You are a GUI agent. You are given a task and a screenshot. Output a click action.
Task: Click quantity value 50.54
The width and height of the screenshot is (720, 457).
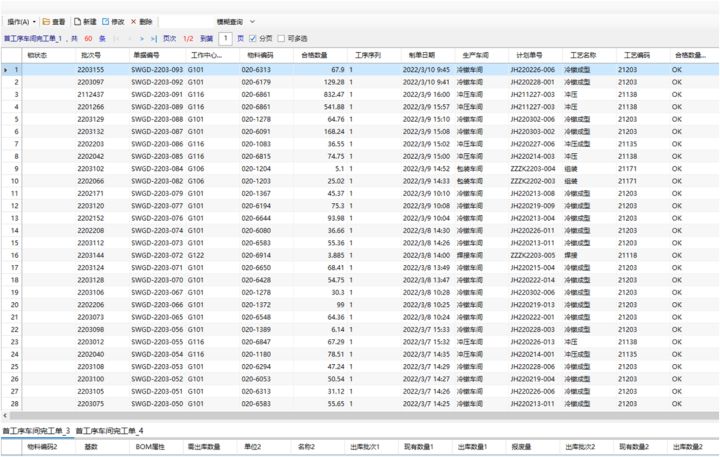point(336,380)
